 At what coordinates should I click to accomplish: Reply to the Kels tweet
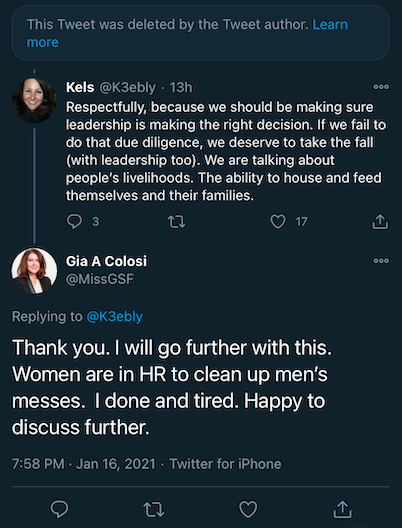pyautogui.click(x=74, y=222)
